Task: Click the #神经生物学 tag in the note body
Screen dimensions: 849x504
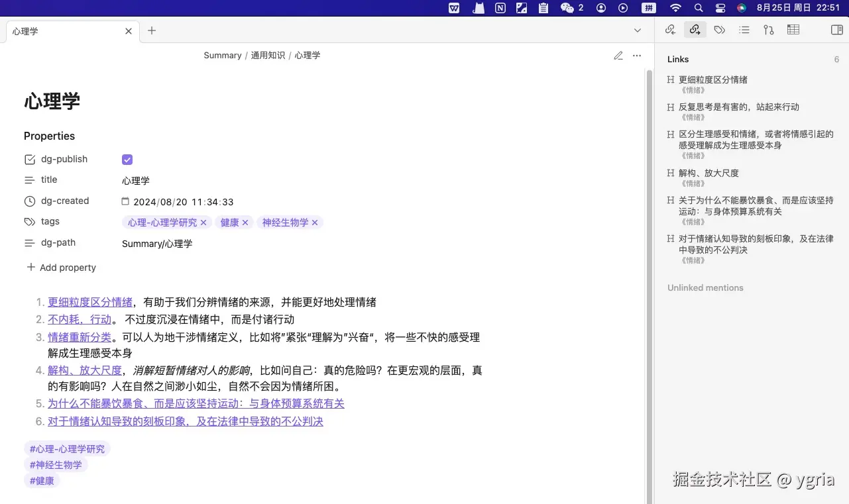Action: pyautogui.click(x=56, y=465)
